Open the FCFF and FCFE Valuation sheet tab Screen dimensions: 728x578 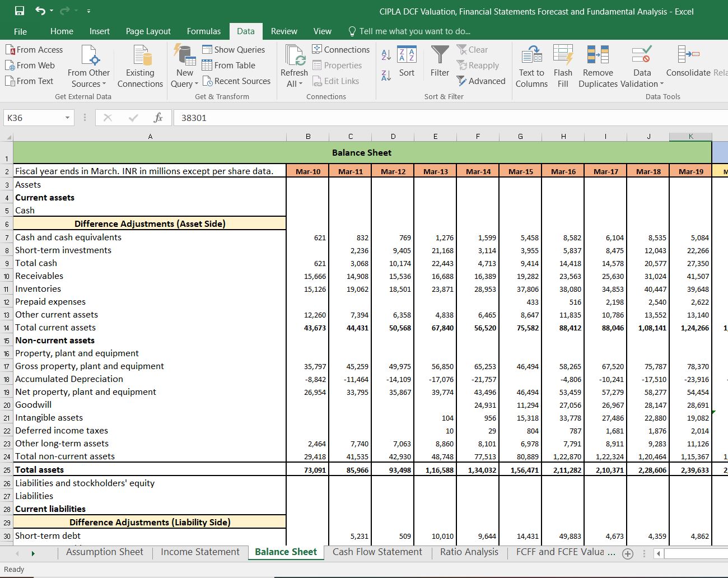click(x=564, y=552)
